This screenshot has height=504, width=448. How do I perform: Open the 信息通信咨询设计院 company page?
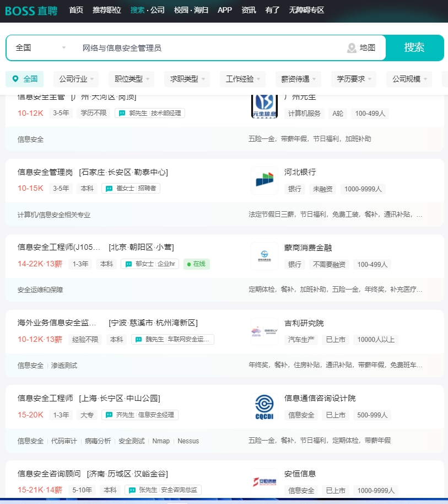[320, 399]
